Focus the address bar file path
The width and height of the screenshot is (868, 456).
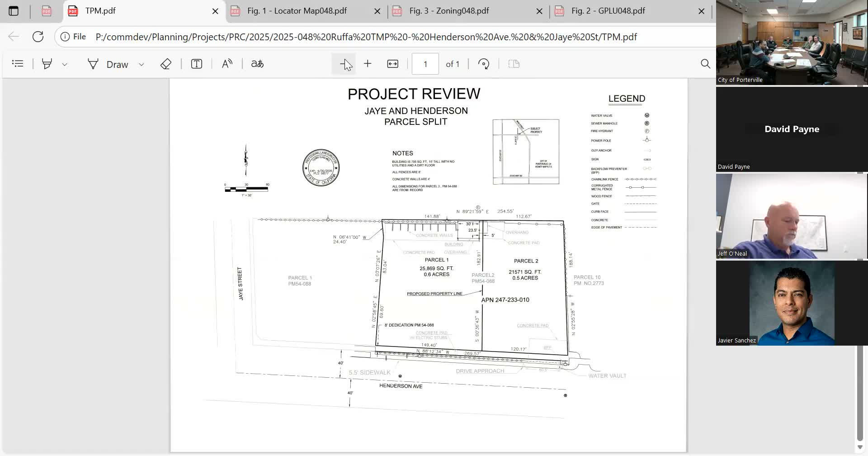(366, 37)
